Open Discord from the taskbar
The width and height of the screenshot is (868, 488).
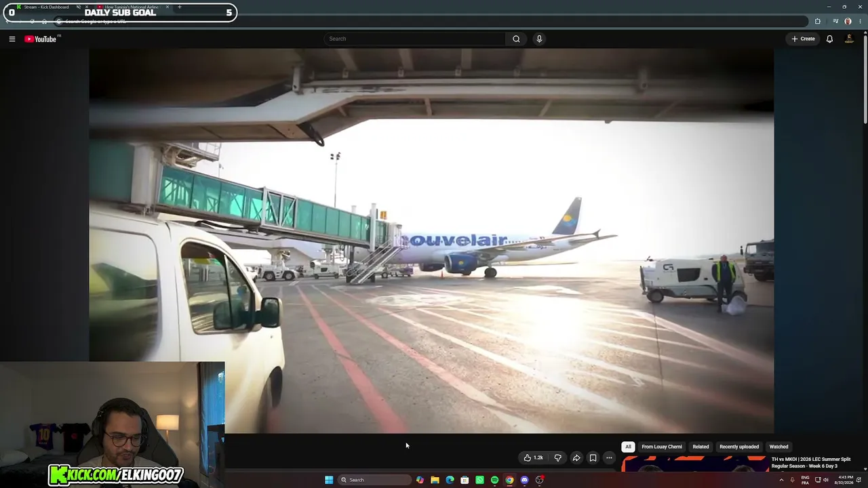[524, 480]
